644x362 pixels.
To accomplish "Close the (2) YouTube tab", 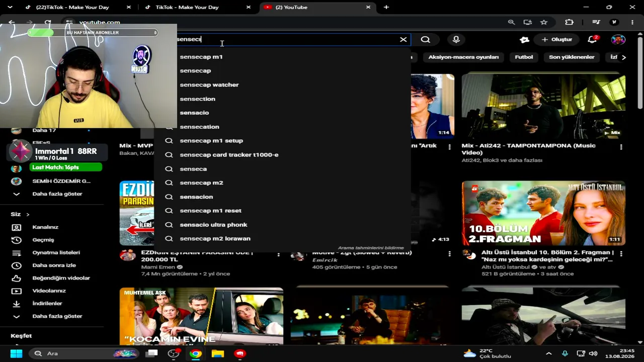I will tap(368, 7).
